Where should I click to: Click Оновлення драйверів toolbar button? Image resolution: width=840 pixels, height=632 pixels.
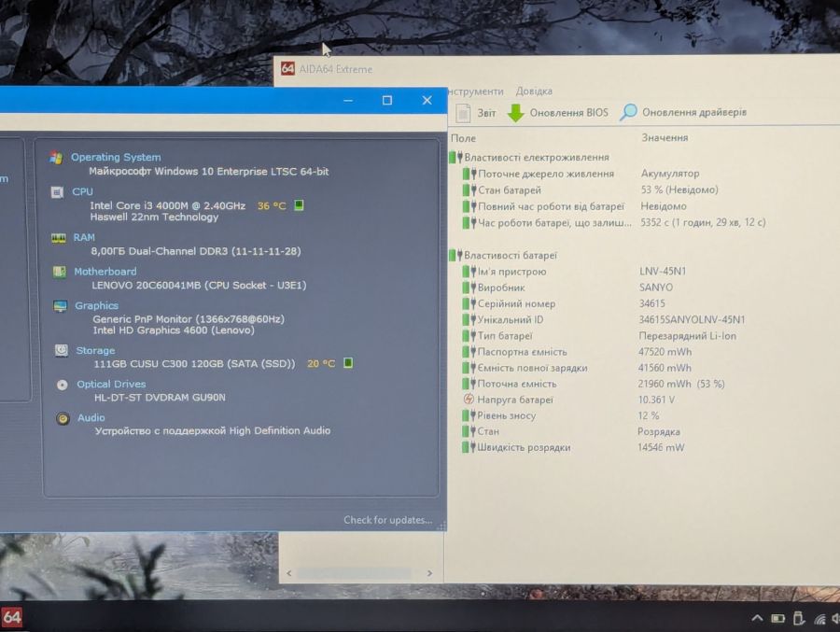(683, 112)
